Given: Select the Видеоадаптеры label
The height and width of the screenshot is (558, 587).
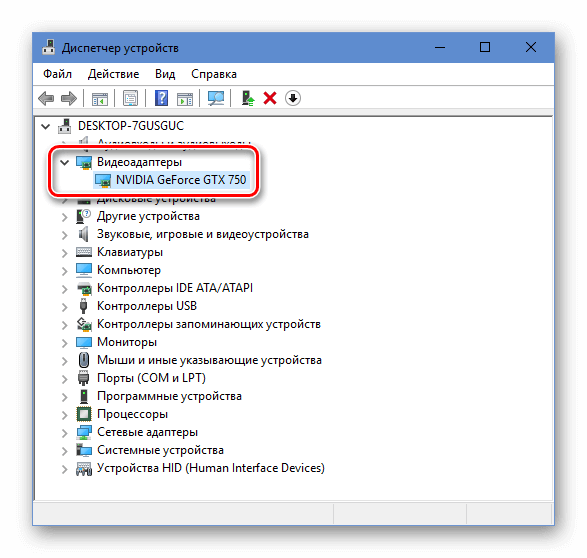Looking at the screenshot, I should [x=139, y=162].
